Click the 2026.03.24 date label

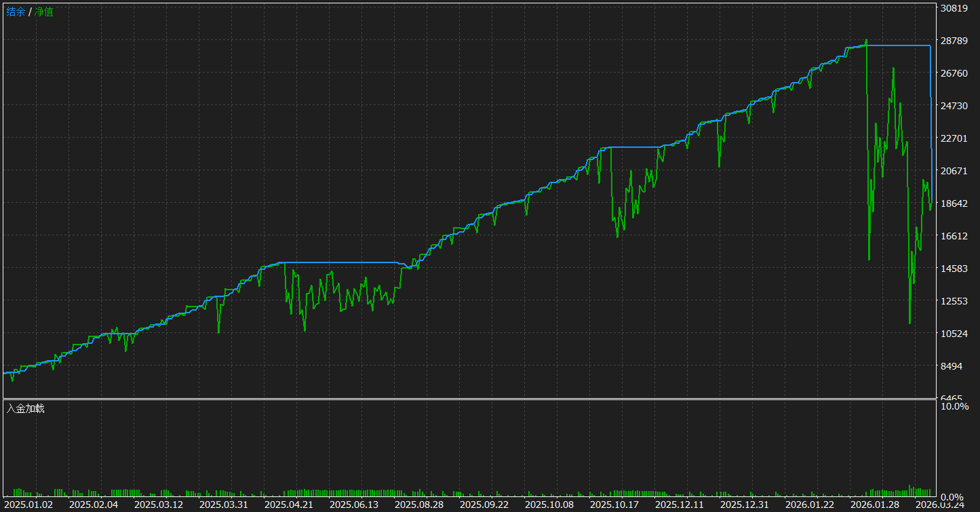coord(940,505)
